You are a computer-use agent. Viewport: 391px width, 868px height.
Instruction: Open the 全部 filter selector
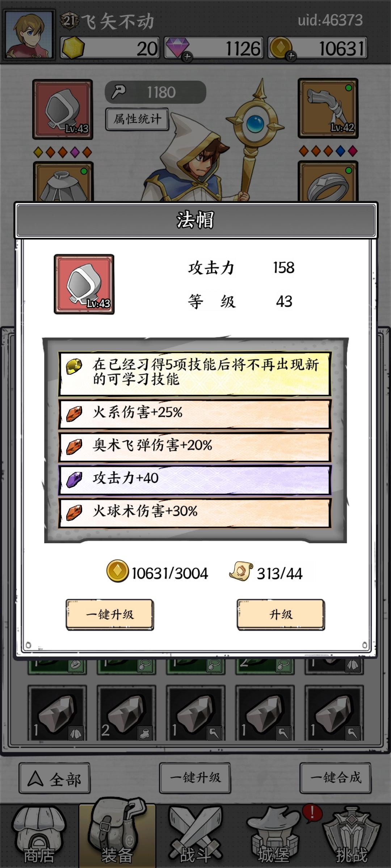pos(55,778)
